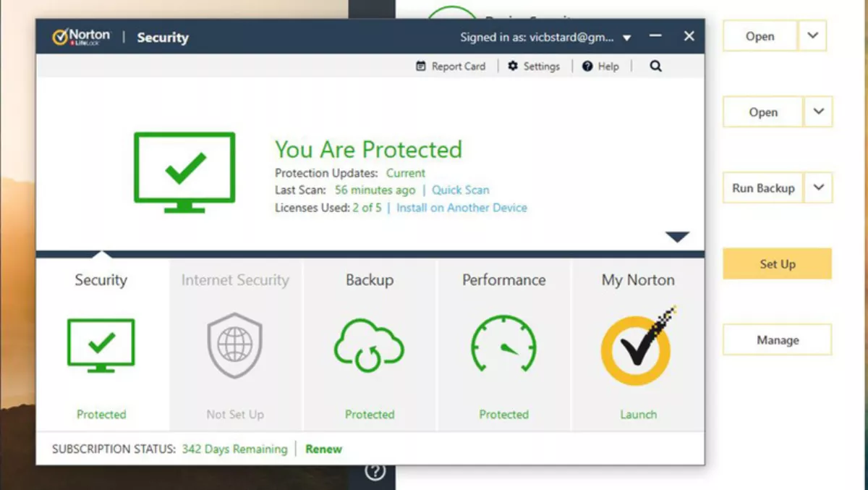868x490 pixels.
Task: Click the Security tile monitor icon
Action: [x=101, y=345]
